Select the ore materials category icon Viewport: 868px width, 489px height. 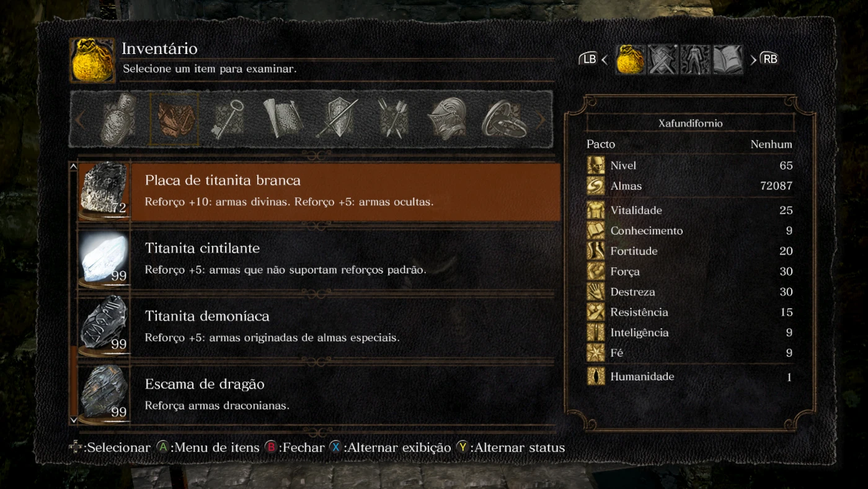(175, 120)
